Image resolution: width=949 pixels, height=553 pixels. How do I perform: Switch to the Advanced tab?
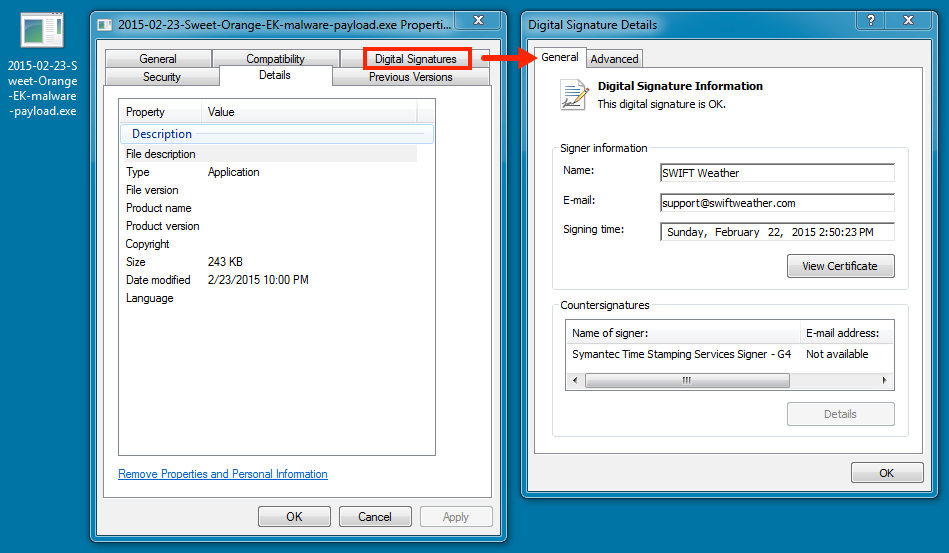click(x=614, y=59)
